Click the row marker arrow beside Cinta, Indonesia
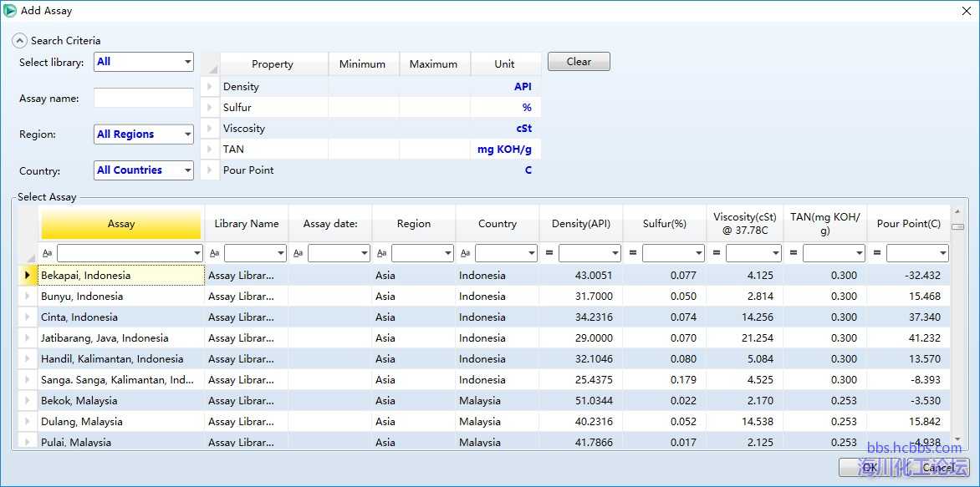Screen dimensions: 980x487 pyautogui.click(x=27, y=317)
